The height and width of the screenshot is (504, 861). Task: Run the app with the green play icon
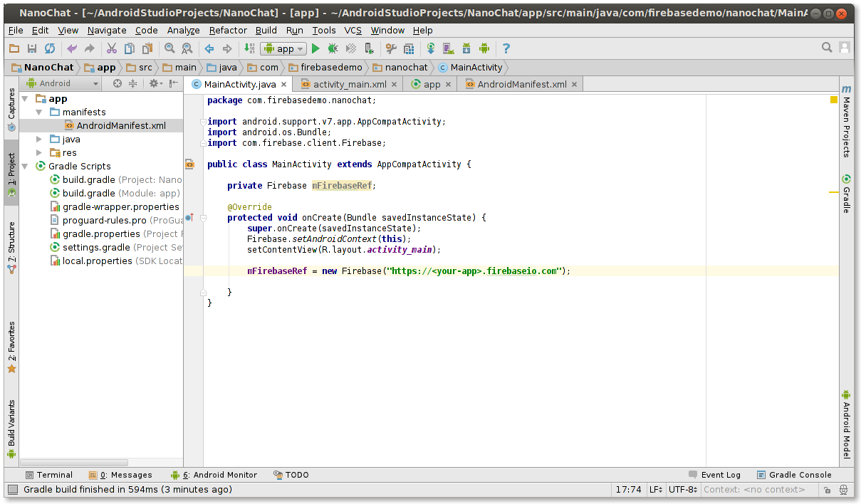(x=315, y=48)
